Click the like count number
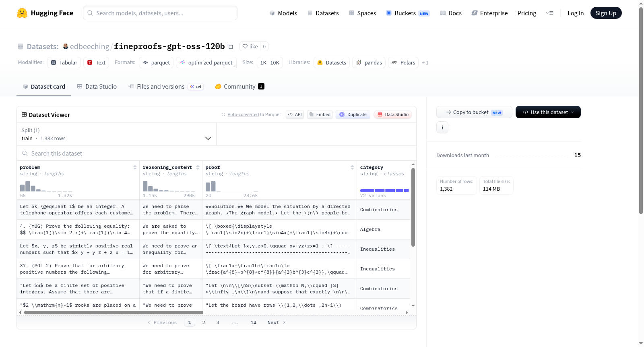 tap(264, 46)
